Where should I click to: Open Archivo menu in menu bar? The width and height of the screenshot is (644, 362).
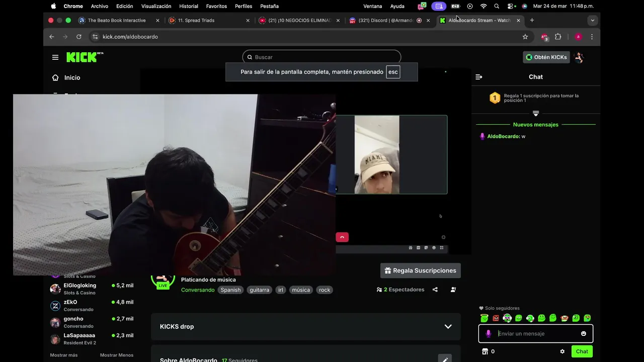100,6
